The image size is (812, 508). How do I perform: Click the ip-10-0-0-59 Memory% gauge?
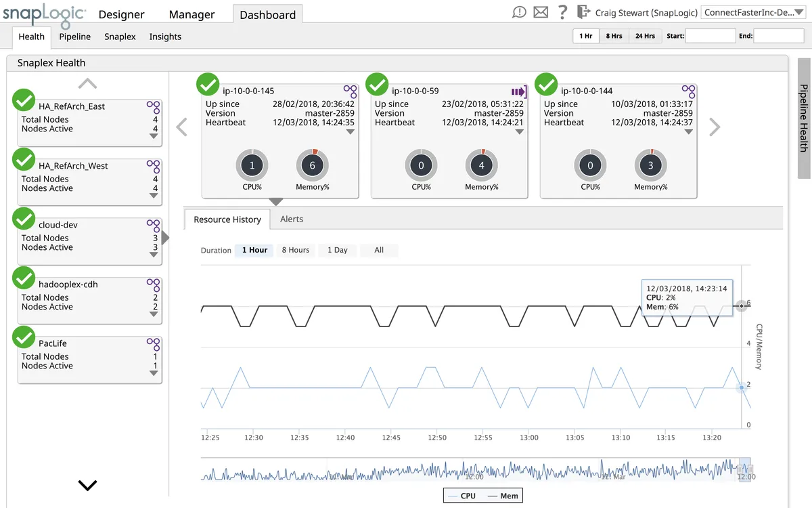point(482,165)
